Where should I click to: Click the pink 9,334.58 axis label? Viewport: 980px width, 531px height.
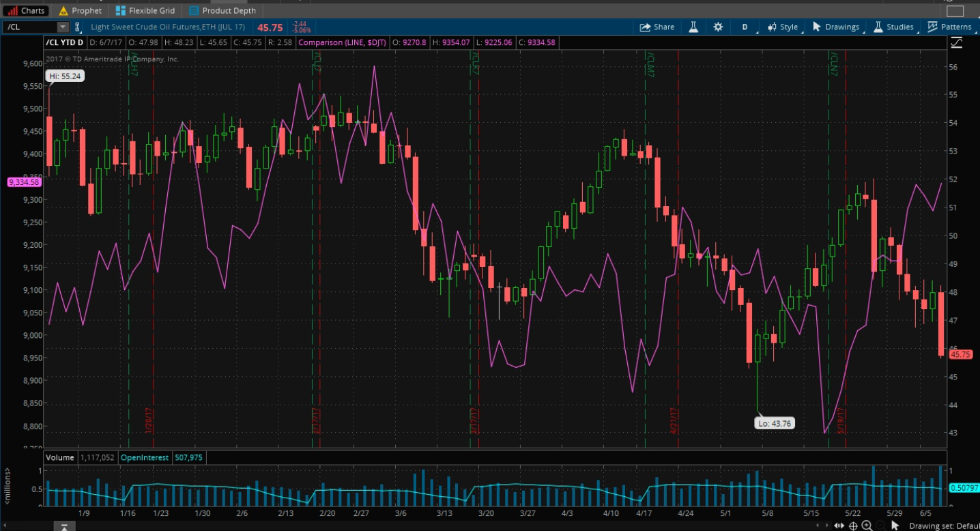click(24, 182)
